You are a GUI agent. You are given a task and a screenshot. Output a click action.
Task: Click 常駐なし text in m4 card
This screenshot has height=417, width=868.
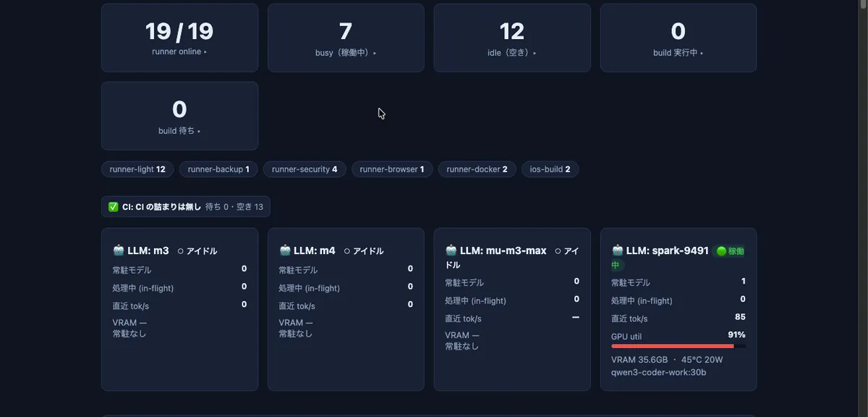[x=296, y=334]
